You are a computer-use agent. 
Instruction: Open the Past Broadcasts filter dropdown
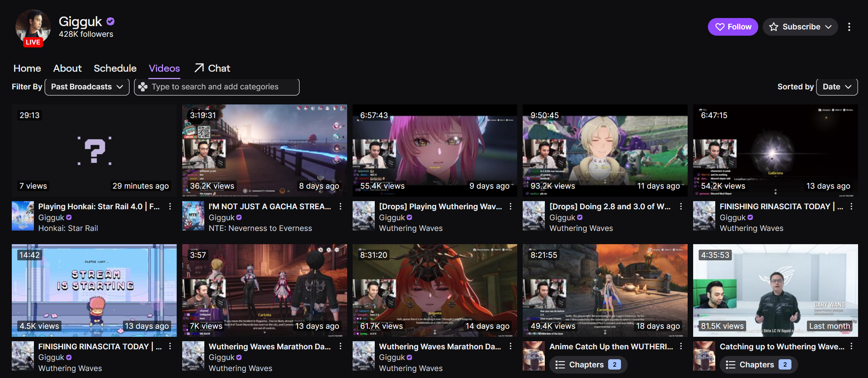(87, 87)
